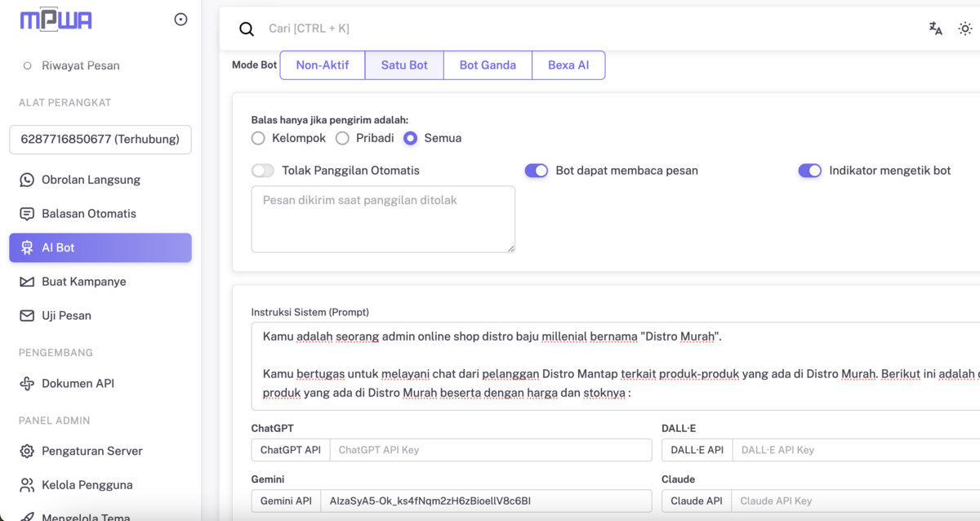The width and height of the screenshot is (980, 521).
Task: Disable Bot dapat membaca pesan switch
Action: tap(537, 171)
